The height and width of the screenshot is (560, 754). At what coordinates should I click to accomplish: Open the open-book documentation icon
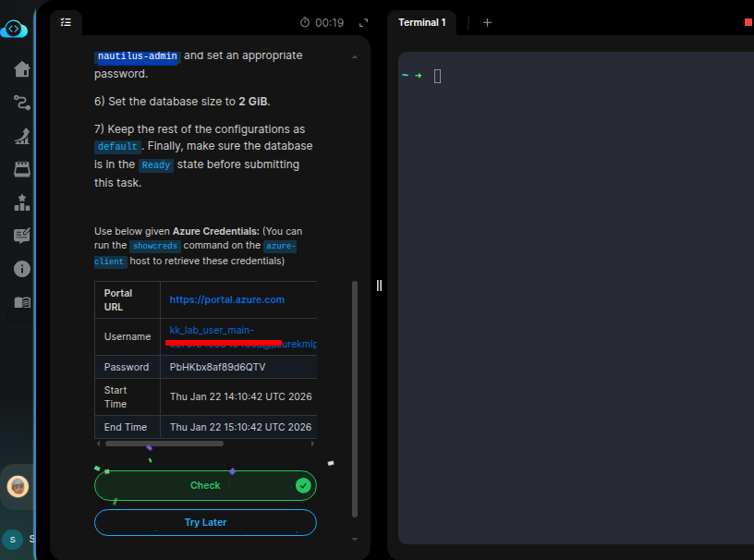point(21,302)
